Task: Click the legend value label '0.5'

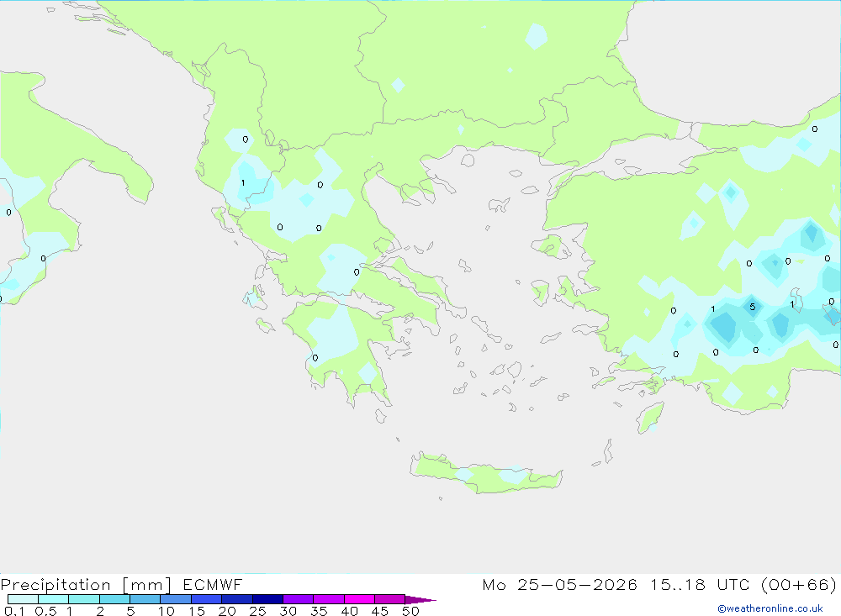Action: tap(45, 611)
